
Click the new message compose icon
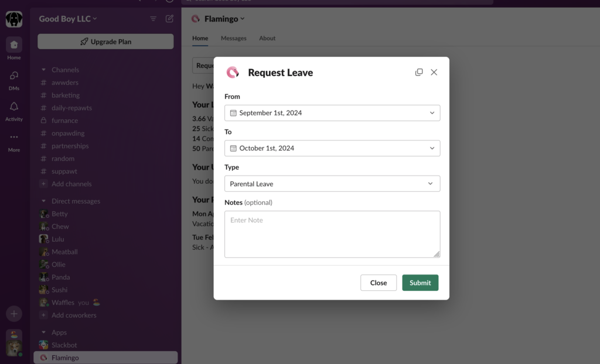click(x=169, y=19)
